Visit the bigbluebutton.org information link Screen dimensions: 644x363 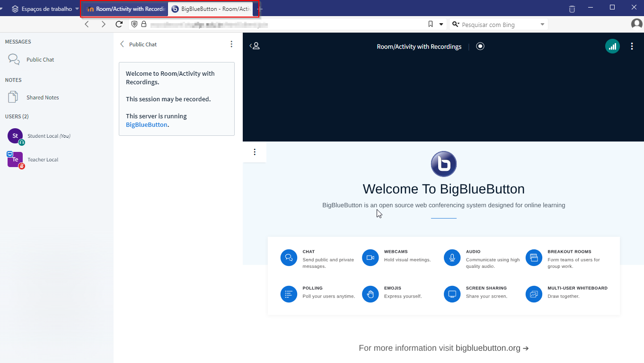pyautogui.click(x=492, y=348)
